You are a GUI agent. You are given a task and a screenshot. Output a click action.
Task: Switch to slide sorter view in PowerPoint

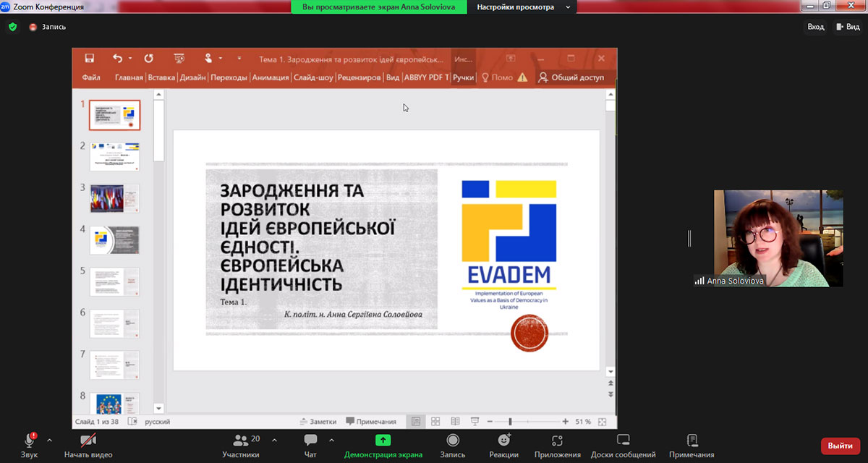[435, 422]
